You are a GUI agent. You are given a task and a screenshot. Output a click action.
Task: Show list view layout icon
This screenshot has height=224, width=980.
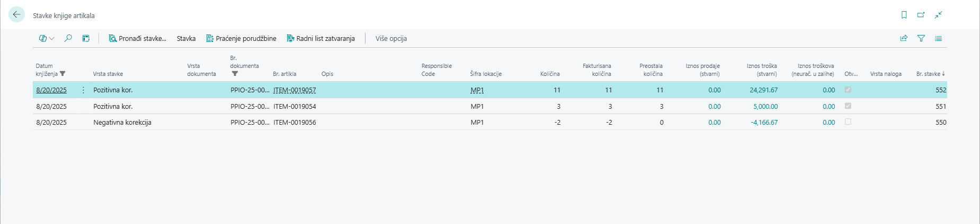point(938,38)
